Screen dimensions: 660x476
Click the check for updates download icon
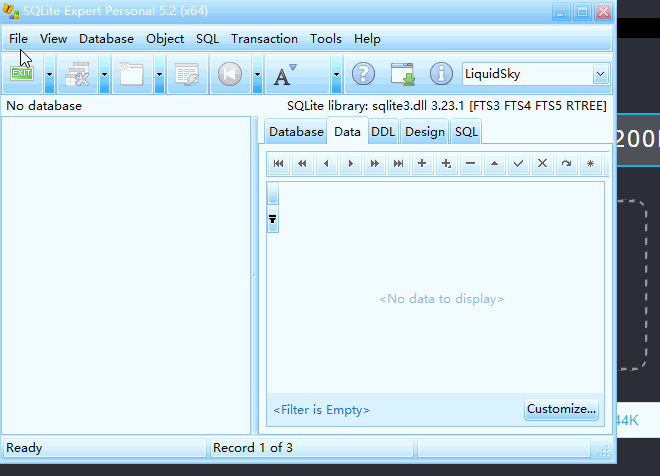pyautogui.click(x=402, y=74)
